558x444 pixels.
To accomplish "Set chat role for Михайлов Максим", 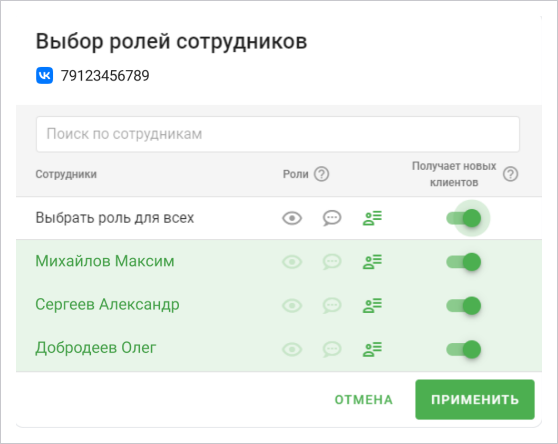I will [332, 262].
